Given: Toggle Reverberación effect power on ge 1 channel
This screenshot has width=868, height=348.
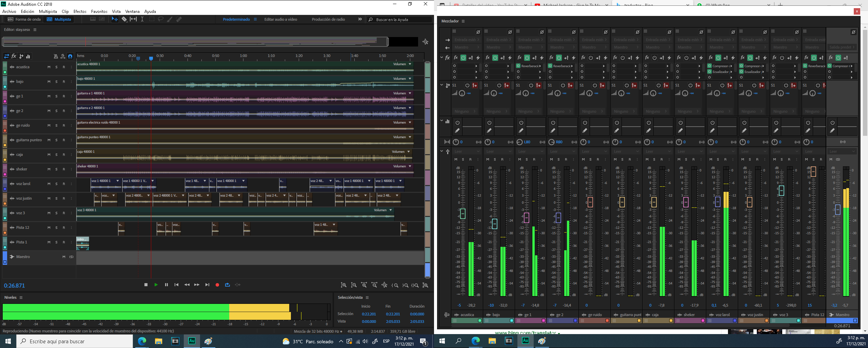Looking at the screenshot, I should pos(518,66).
